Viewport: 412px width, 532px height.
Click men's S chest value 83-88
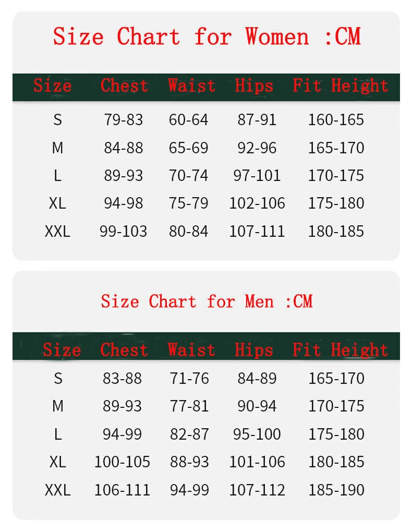pyautogui.click(x=122, y=378)
